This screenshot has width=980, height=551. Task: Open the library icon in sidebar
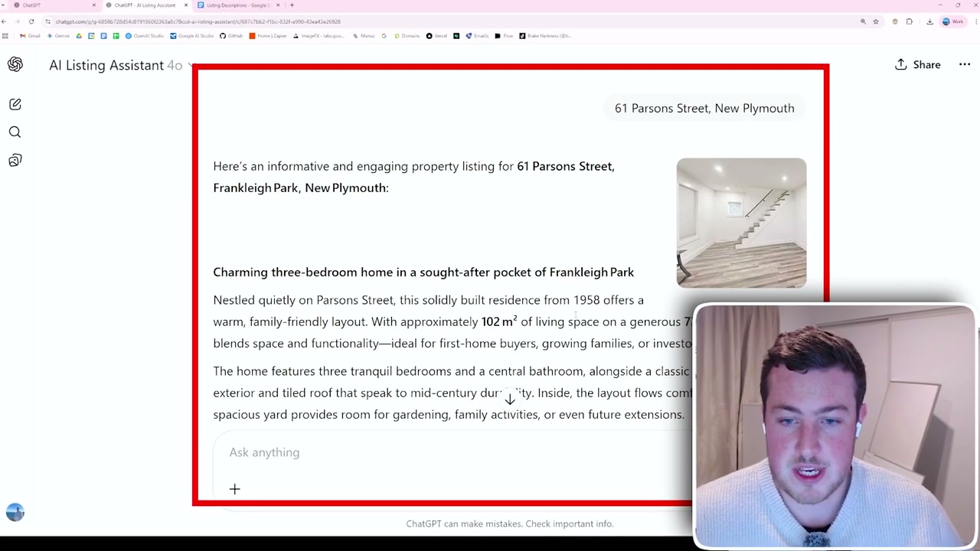[15, 160]
